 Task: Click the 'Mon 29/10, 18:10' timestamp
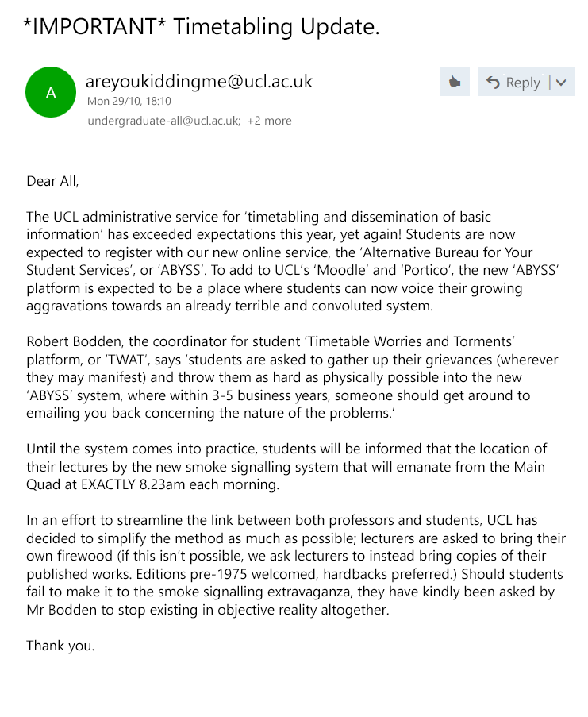(x=129, y=101)
